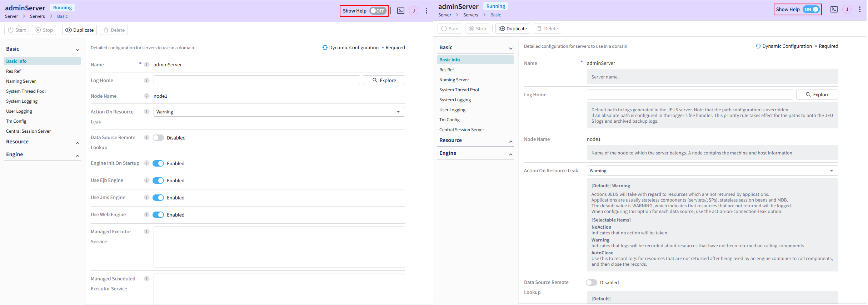Viewport: 868px width, 305px height.
Task: Click the Servers breadcrumb in the help-on view
Action: click(x=470, y=15)
